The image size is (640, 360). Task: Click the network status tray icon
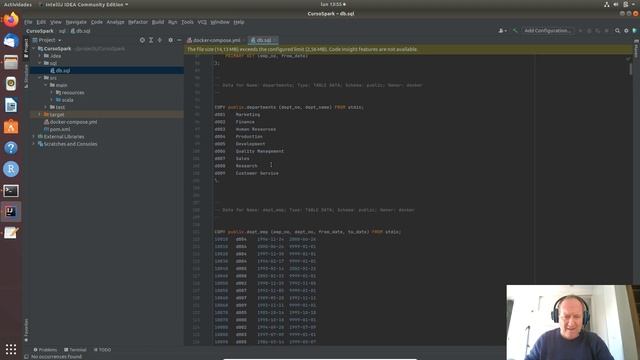click(607, 4)
